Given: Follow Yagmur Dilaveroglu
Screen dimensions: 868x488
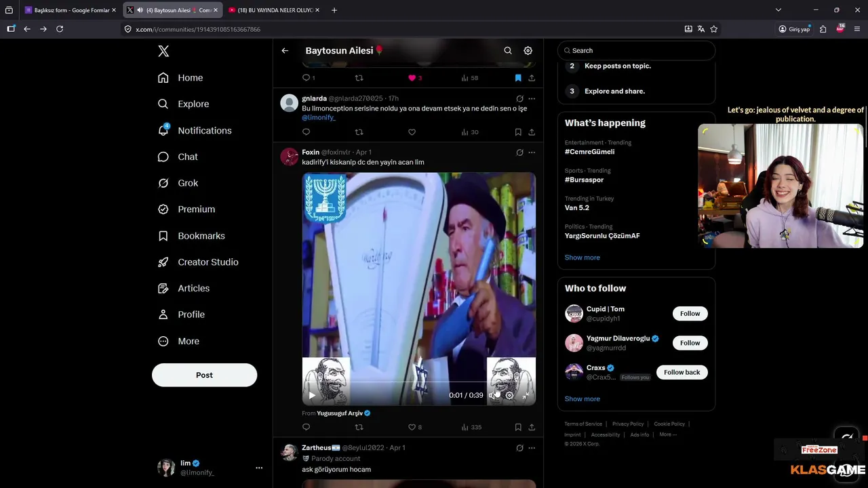Looking at the screenshot, I should [690, 343].
